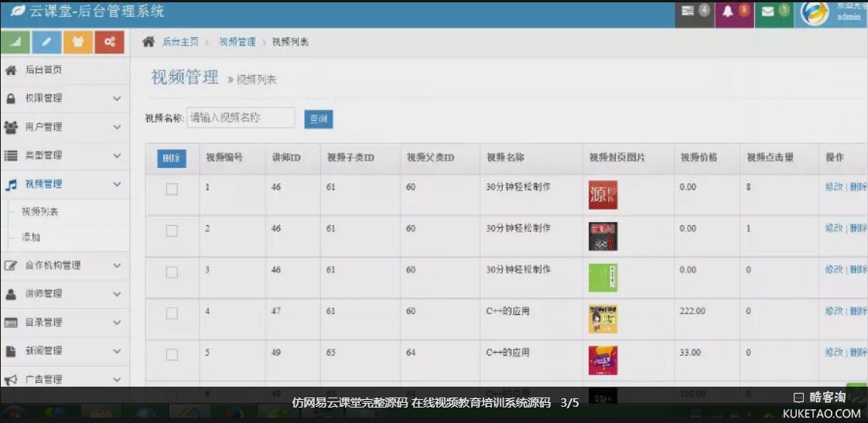This screenshot has height=423, width=868.
Task: Click 修改 link for video row 4
Action: pyautogui.click(x=834, y=311)
